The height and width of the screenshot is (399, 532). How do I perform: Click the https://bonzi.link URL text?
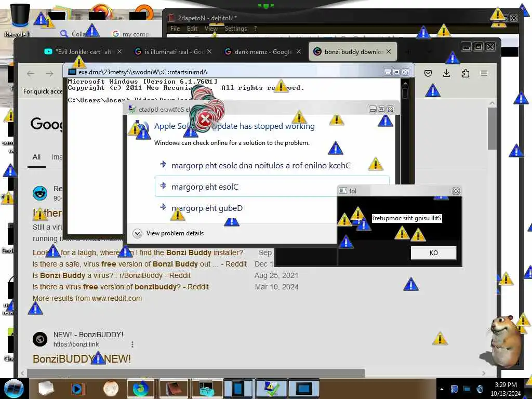(76, 344)
